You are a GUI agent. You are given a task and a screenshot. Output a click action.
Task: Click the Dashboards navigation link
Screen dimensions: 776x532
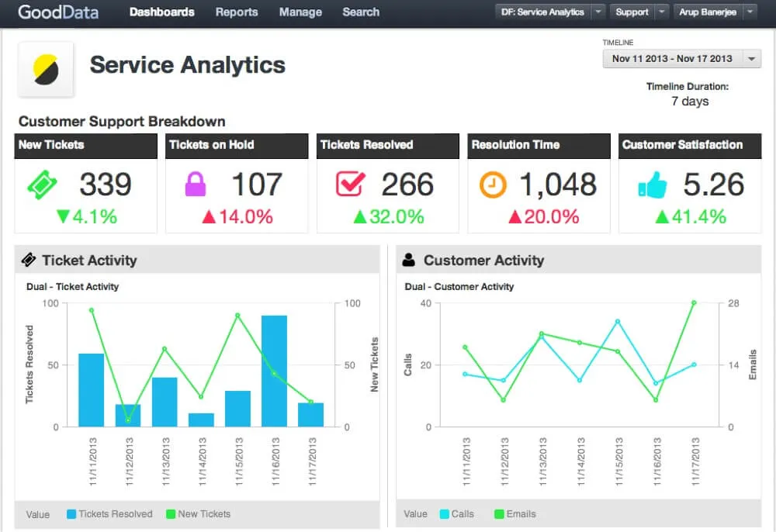click(x=161, y=12)
